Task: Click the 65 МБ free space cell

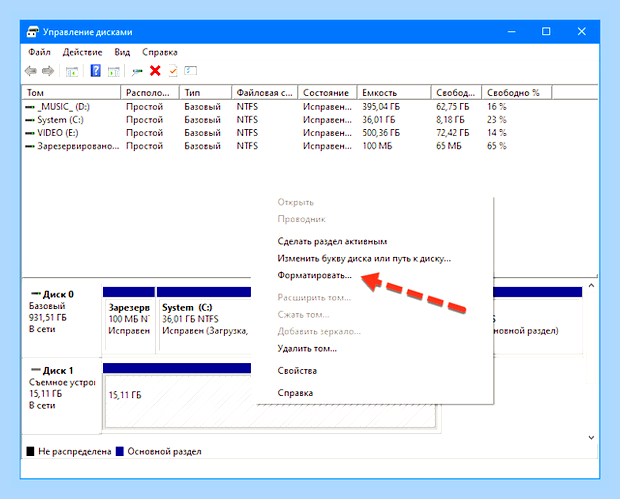Action: [449, 146]
